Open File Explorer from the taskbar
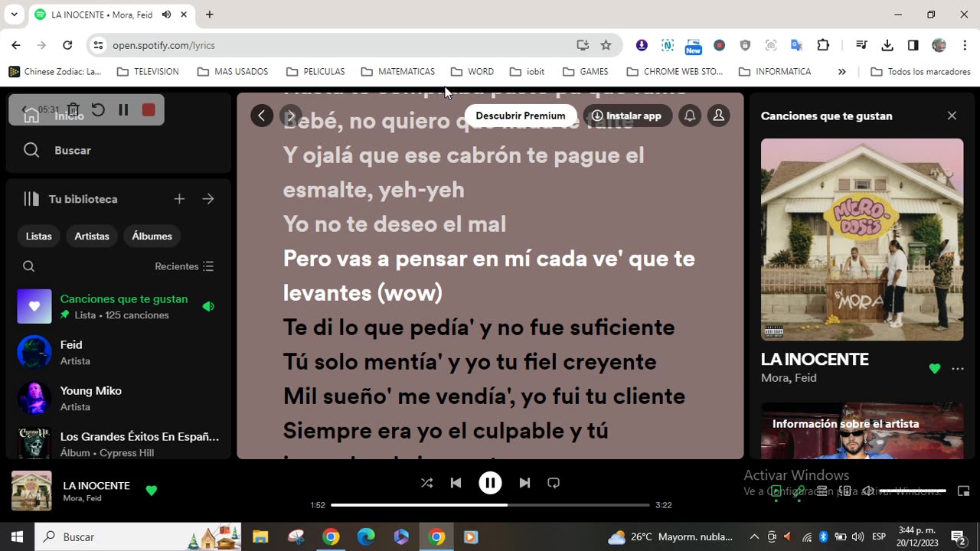Screen dimensions: 980x551 pos(260,536)
